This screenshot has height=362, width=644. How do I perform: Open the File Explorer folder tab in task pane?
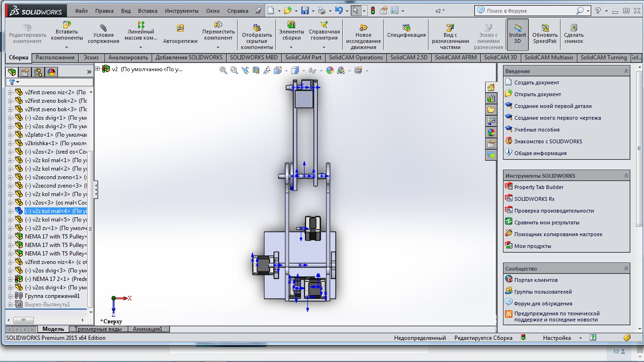[x=491, y=110]
